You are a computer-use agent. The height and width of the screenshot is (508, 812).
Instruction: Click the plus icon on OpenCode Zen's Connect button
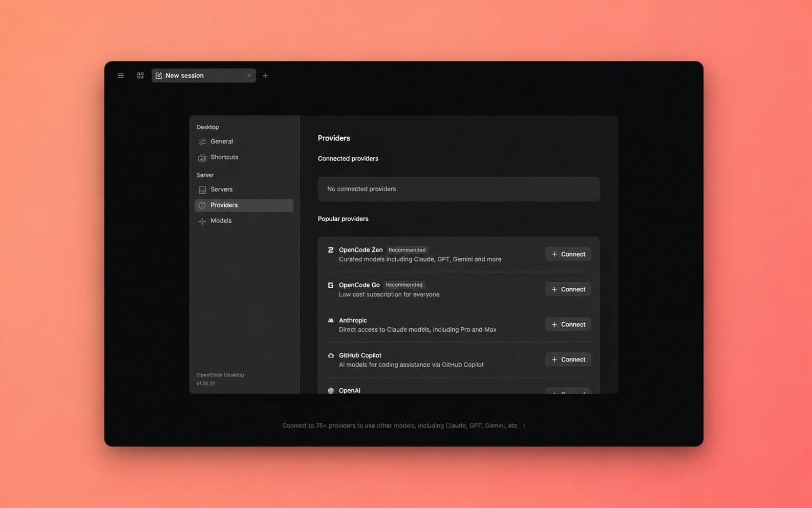(554, 255)
